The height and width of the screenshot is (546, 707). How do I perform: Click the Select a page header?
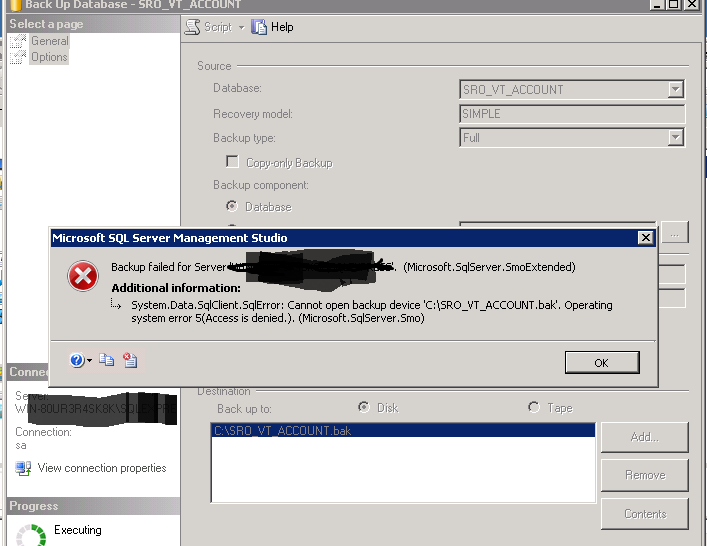pos(93,24)
